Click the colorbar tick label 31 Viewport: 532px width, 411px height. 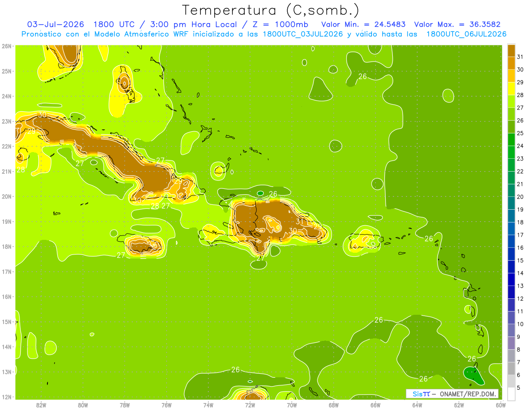(520, 57)
